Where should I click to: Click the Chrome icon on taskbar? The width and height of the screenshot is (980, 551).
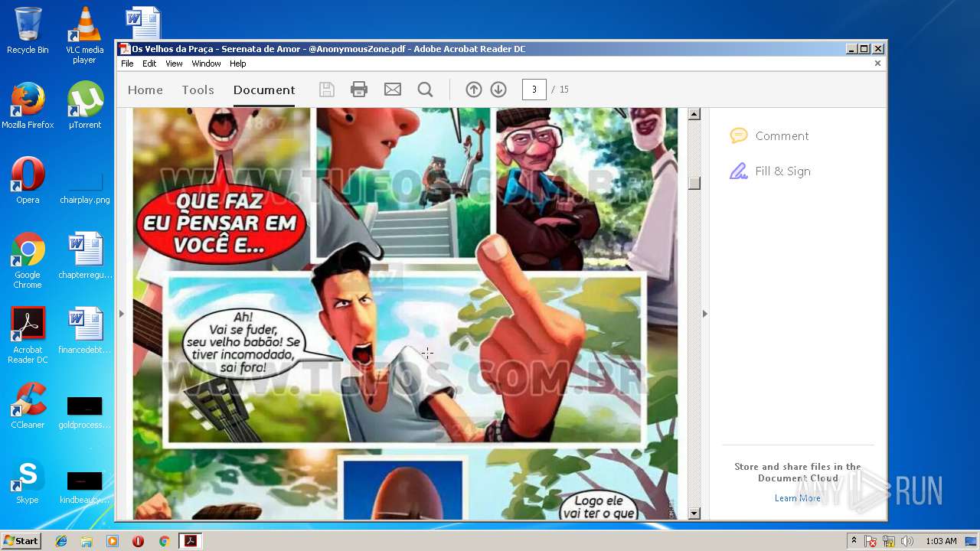[x=164, y=541]
